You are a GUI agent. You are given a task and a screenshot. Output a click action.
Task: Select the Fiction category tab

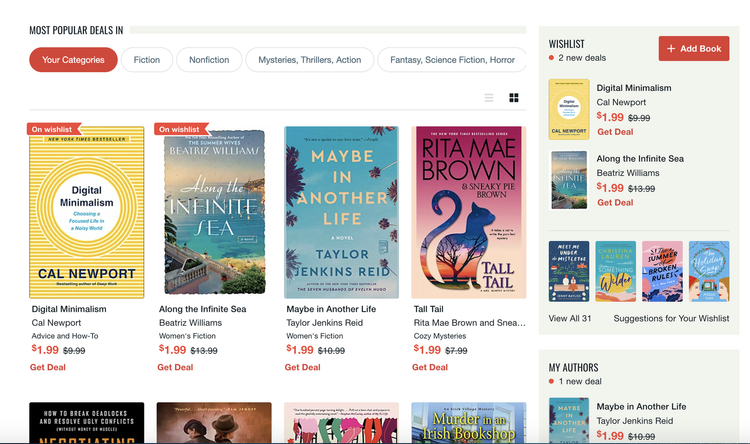(x=147, y=60)
